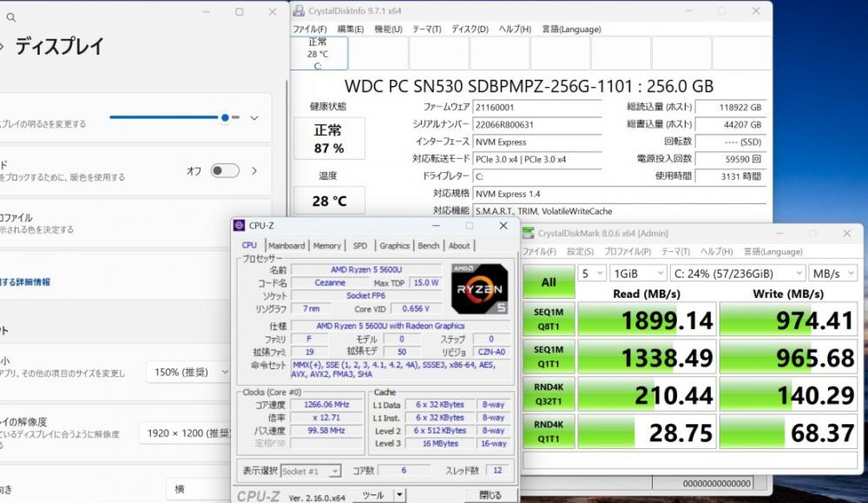The width and height of the screenshot is (868, 503).
Task: Click the CPU name field AMD Ryzen 5 5600U
Action: click(366, 270)
